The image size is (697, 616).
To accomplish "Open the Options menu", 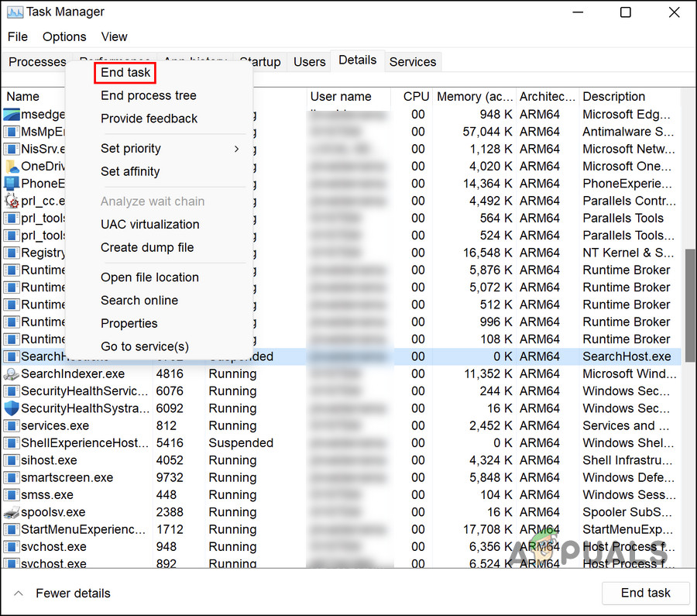I will pyautogui.click(x=64, y=36).
